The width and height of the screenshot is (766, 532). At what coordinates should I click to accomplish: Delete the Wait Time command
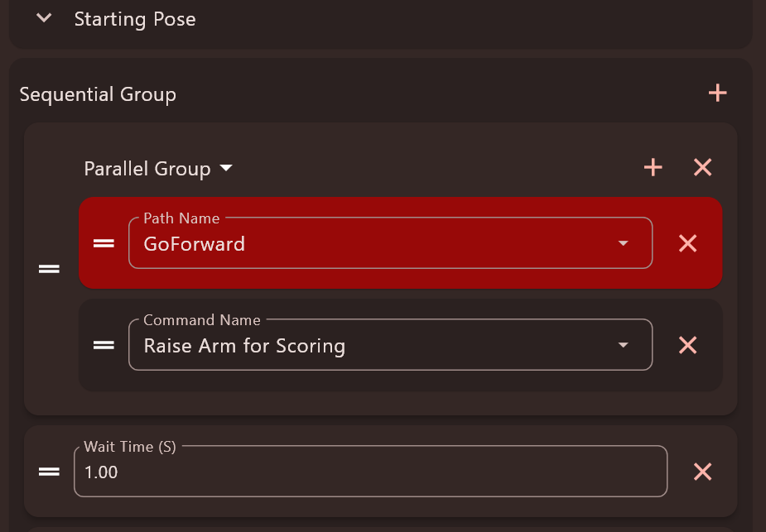tap(702, 472)
